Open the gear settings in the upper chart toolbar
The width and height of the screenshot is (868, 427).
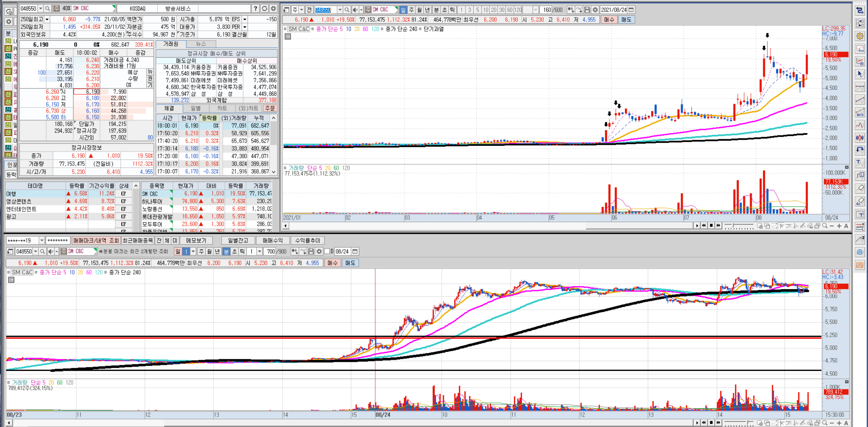(595, 10)
